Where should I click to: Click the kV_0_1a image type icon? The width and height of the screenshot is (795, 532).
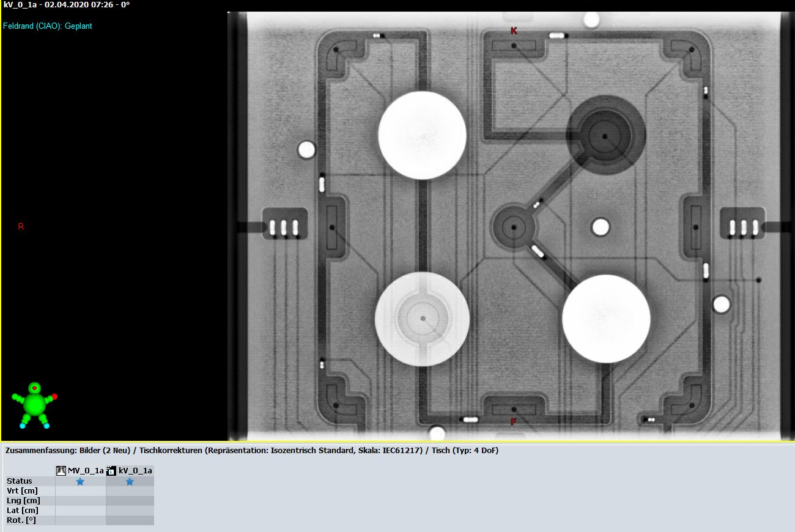tap(111, 471)
